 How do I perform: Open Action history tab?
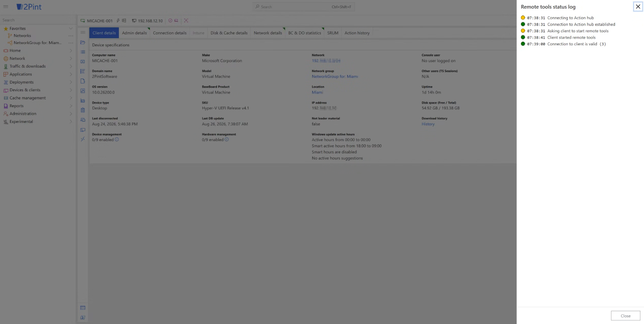(357, 33)
